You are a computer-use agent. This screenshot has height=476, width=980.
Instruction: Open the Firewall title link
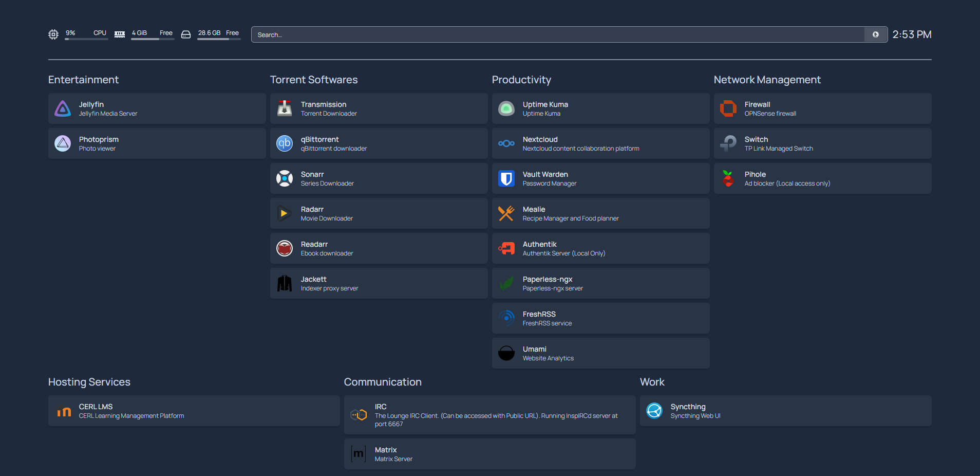(758, 104)
